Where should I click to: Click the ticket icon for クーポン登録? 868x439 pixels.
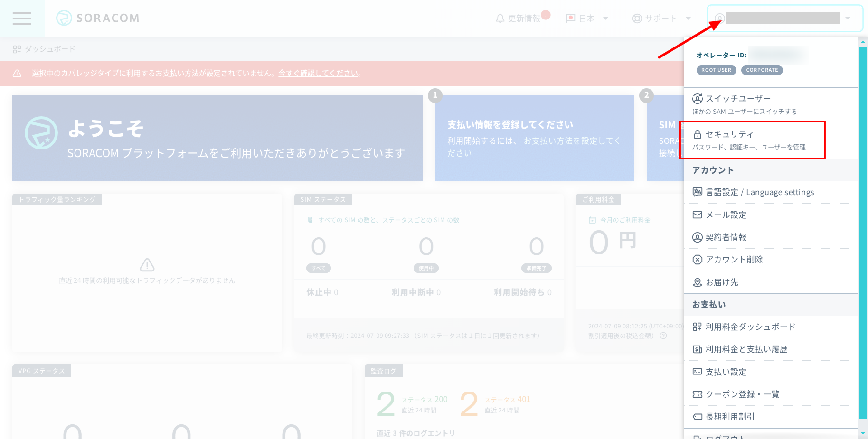pyautogui.click(x=698, y=394)
